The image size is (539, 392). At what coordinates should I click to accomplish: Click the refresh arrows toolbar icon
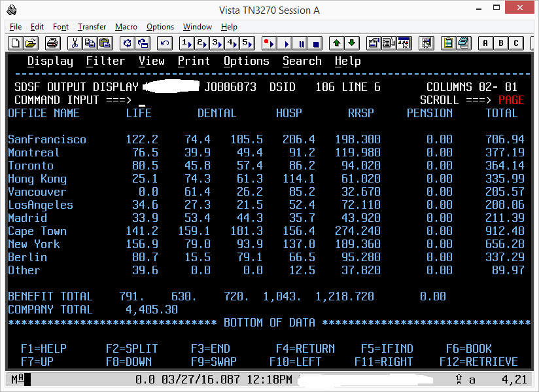(x=127, y=43)
